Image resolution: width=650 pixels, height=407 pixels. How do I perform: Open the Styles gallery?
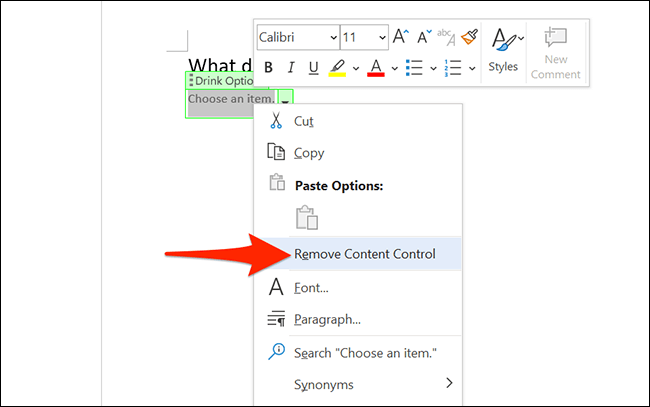[503, 49]
